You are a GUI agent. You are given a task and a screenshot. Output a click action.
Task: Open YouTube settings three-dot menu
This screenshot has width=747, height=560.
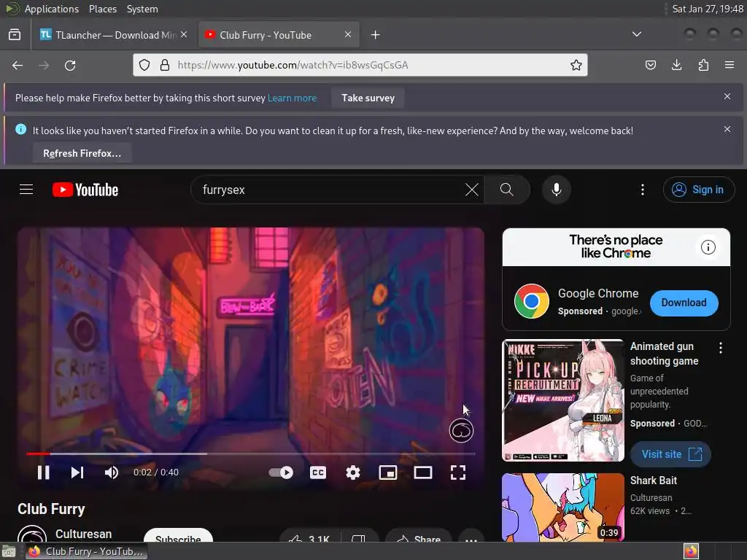[x=643, y=190]
